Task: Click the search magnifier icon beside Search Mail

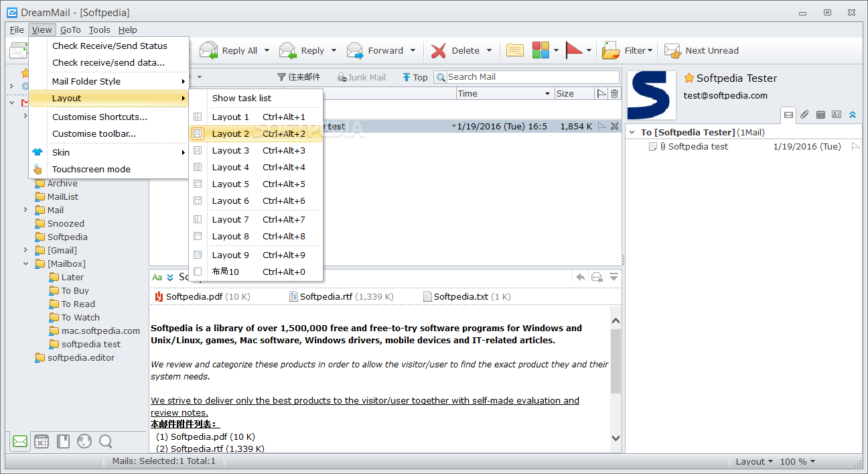Action: click(441, 77)
